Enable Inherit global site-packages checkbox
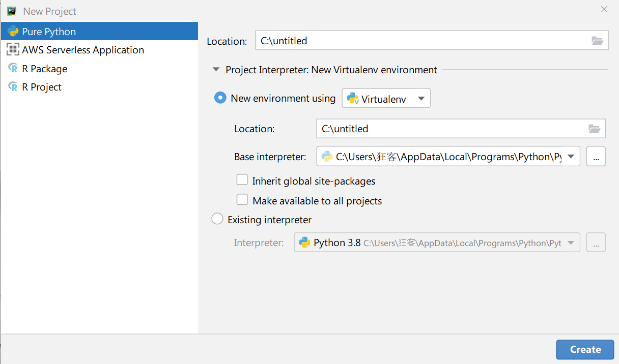Viewport: 619px width, 364px height. (242, 180)
